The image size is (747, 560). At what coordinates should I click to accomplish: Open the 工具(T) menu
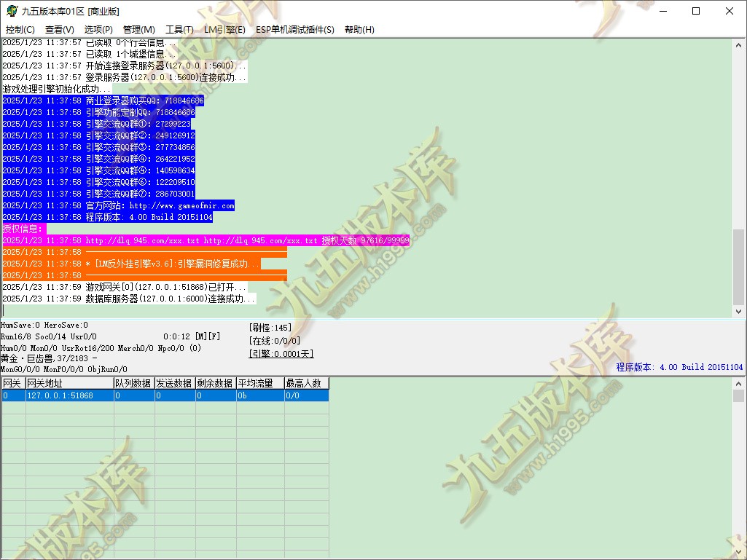pyautogui.click(x=179, y=30)
